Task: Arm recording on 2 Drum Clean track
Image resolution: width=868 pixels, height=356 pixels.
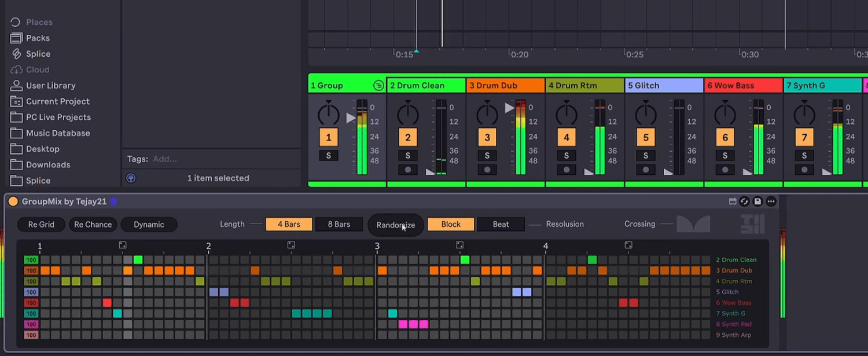Action: pos(408,170)
